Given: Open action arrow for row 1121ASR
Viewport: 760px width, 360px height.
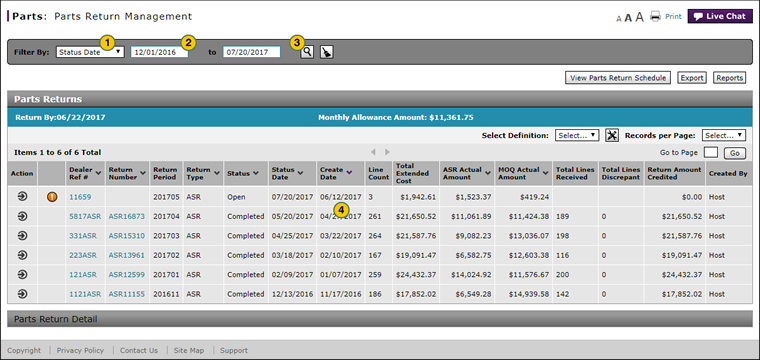Looking at the screenshot, I should pyautogui.click(x=22, y=294).
